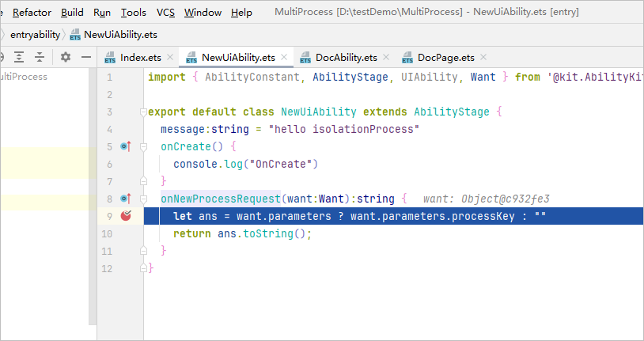Collapse the class NewUiAbility code block
This screenshot has height=341, width=644.
(x=143, y=112)
